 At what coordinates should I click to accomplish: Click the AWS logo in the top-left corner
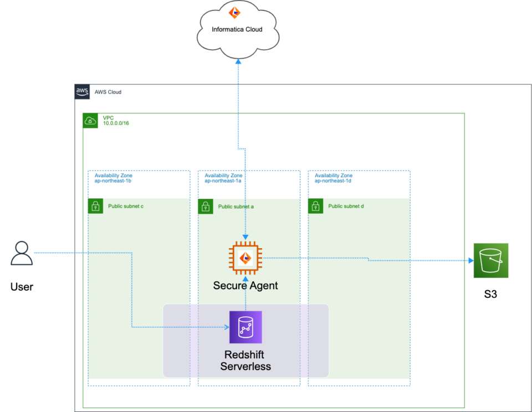pos(81,92)
